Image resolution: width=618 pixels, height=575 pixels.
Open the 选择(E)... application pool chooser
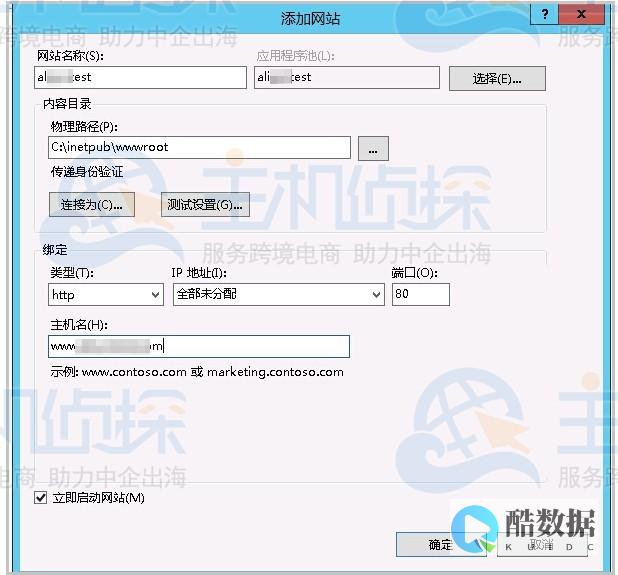pos(497,79)
